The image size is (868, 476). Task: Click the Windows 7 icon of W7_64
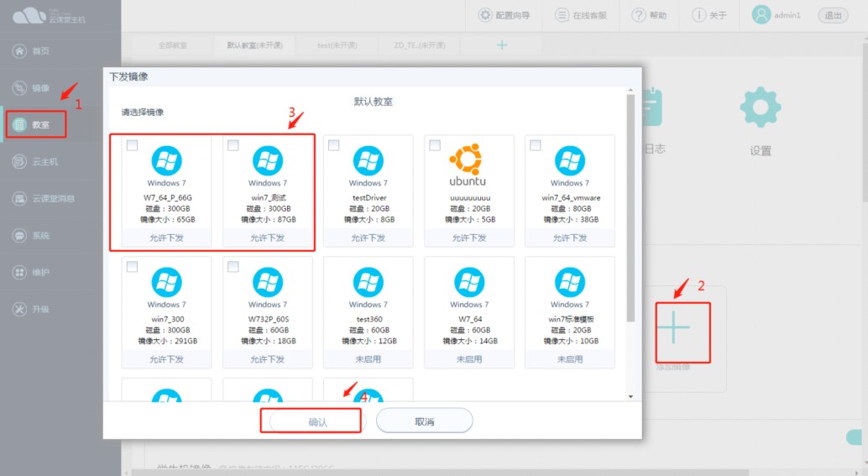click(469, 282)
